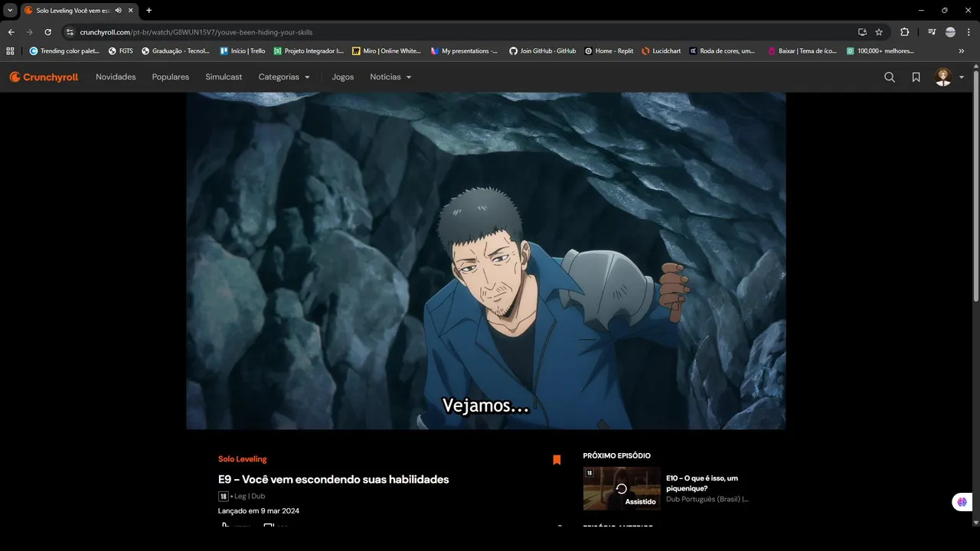Open the Join GitHub bookmark
980x551 pixels.
[542, 51]
